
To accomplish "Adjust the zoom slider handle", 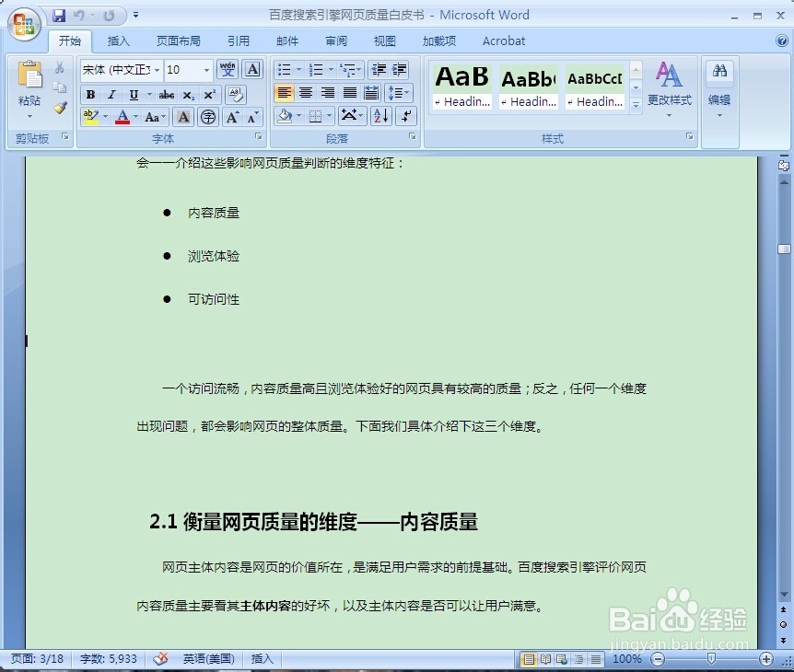I will click(711, 658).
